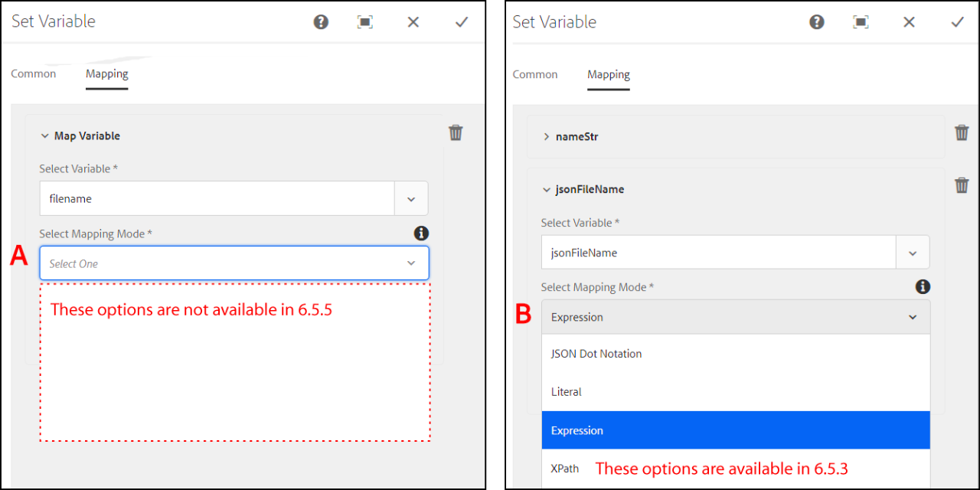Open the Help icon in Set Variable dialog
Viewport: 980px width, 490px height.
click(321, 22)
